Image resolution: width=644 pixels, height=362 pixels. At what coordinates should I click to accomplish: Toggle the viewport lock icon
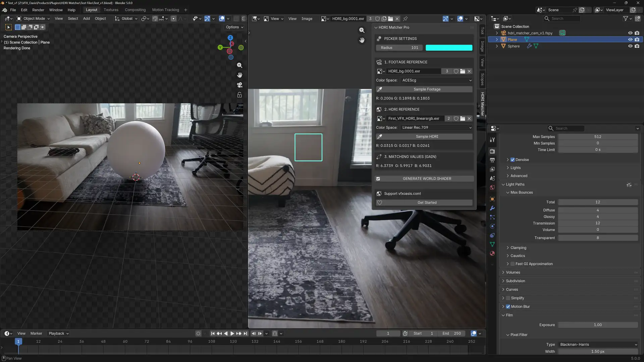coord(239,95)
